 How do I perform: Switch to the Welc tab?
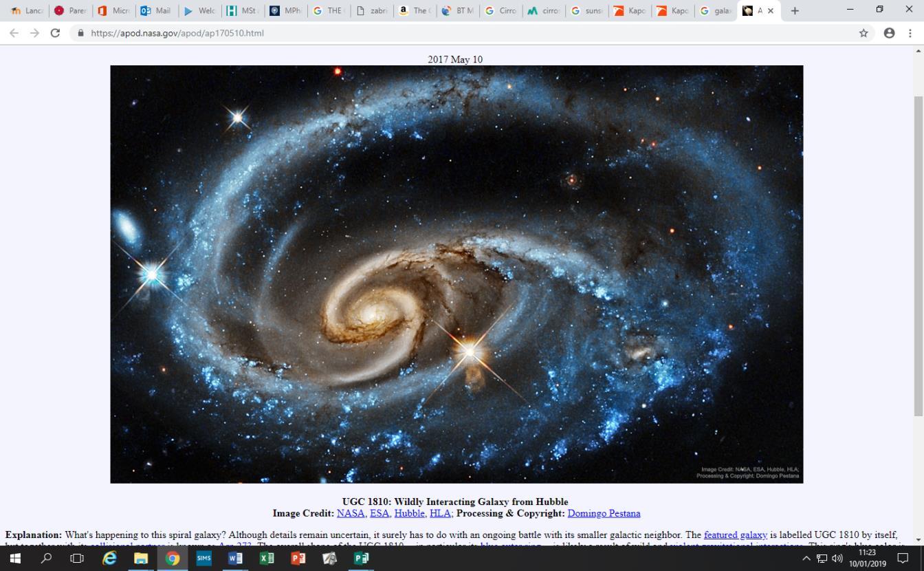click(199, 10)
